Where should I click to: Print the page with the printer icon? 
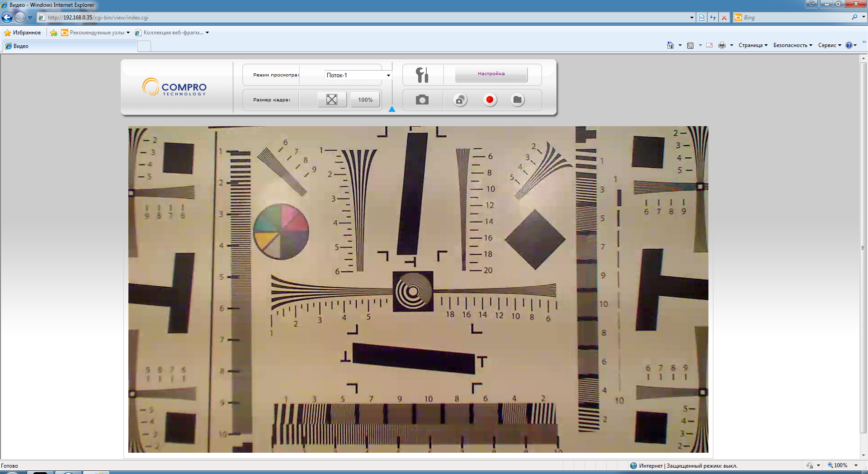pos(722,45)
